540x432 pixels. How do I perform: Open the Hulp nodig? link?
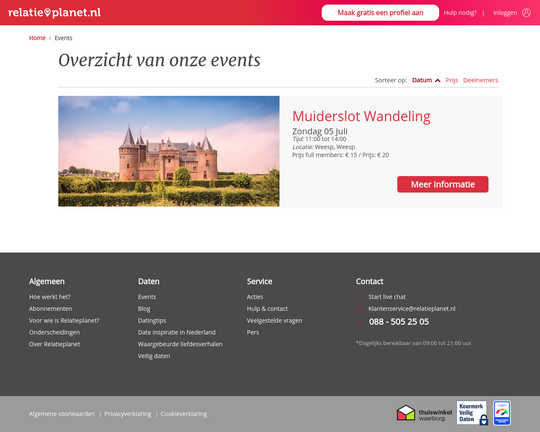click(460, 13)
